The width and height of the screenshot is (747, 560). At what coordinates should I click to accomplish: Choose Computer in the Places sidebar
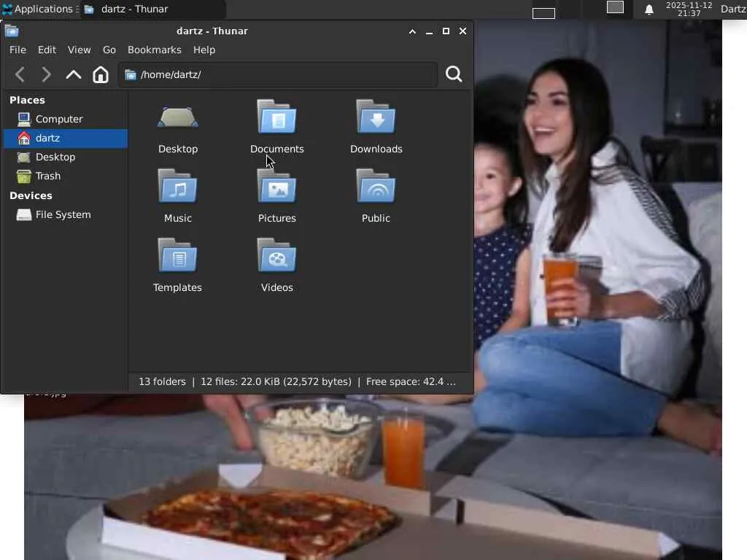(59, 119)
